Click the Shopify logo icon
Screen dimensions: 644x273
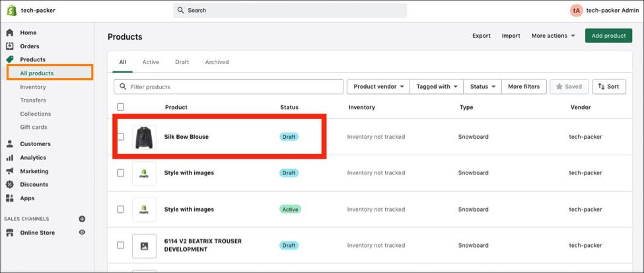tap(11, 11)
